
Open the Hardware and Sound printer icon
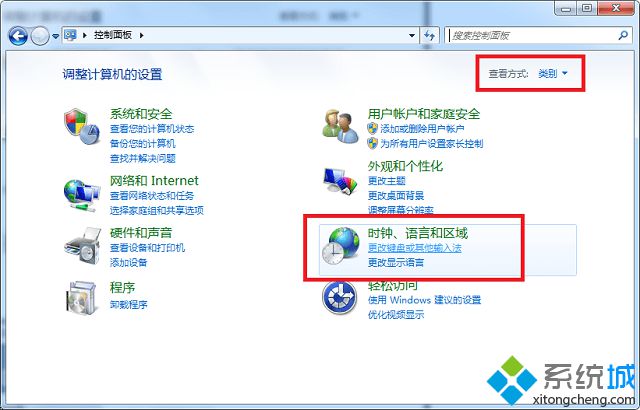coord(82,246)
